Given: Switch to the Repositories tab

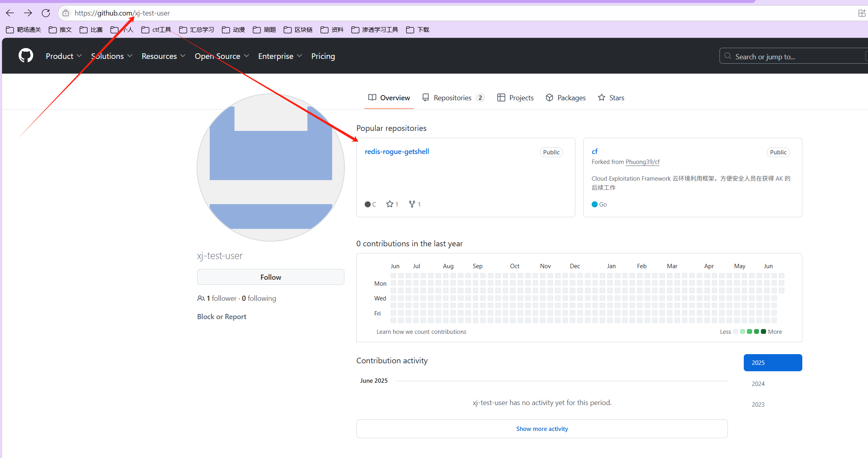Looking at the screenshot, I should click(453, 98).
